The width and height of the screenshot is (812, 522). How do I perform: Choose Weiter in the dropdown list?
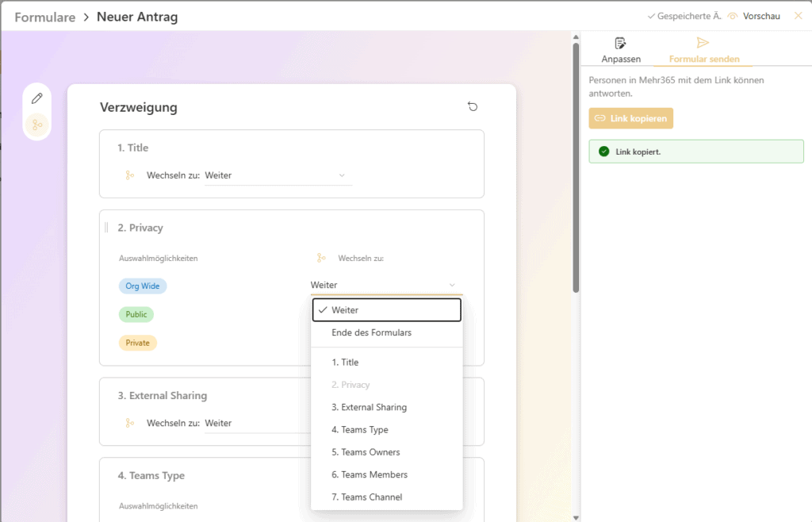coord(386,309)
